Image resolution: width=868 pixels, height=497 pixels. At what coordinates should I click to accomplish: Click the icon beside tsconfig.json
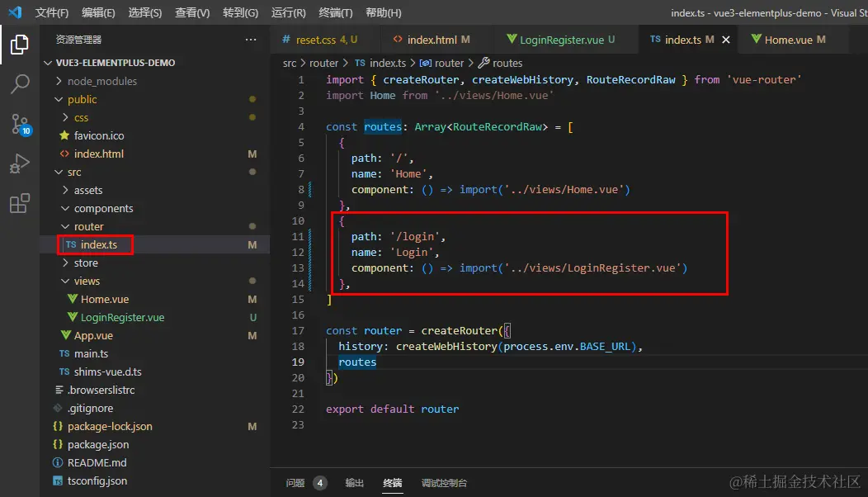pos(58,481)
